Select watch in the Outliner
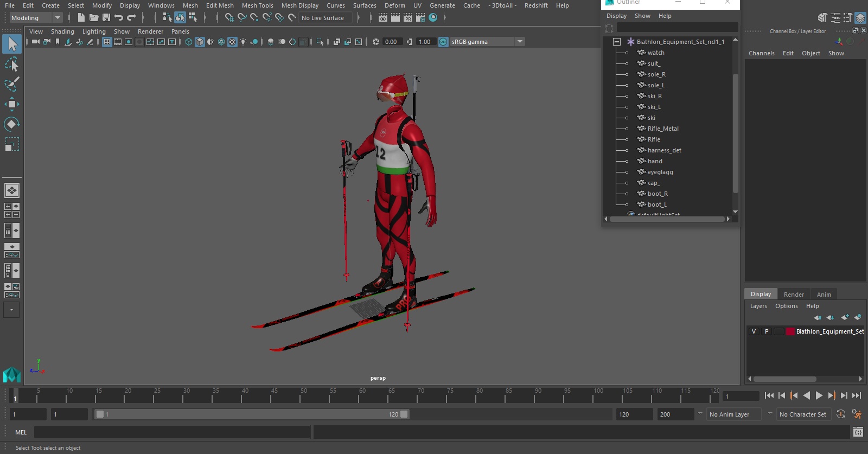Screen dimensions: 868x454 (x=656, y=53)
